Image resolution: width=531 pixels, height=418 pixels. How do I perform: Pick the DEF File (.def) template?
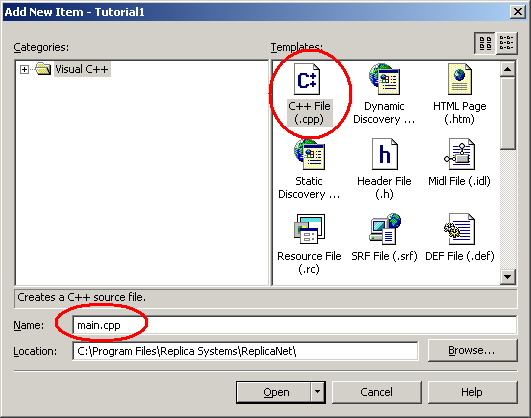[460, 237]
